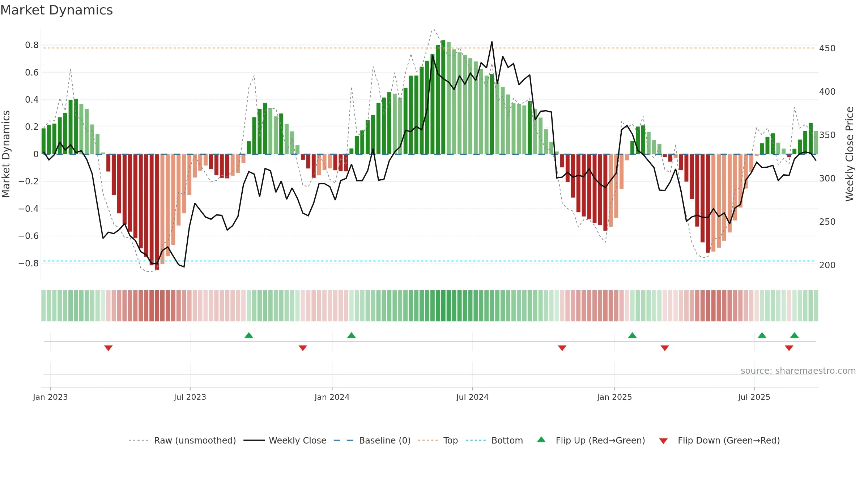The height and width of the screenshot is (488, 868).
Task: Click the 0.4 left axis tick label
Action: click(x=32, y=100)
